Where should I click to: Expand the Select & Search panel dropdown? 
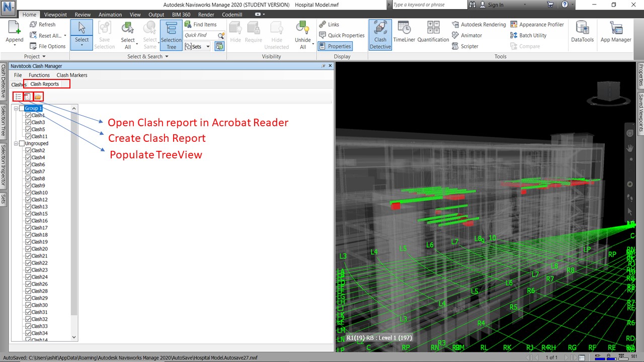[148, 56]
